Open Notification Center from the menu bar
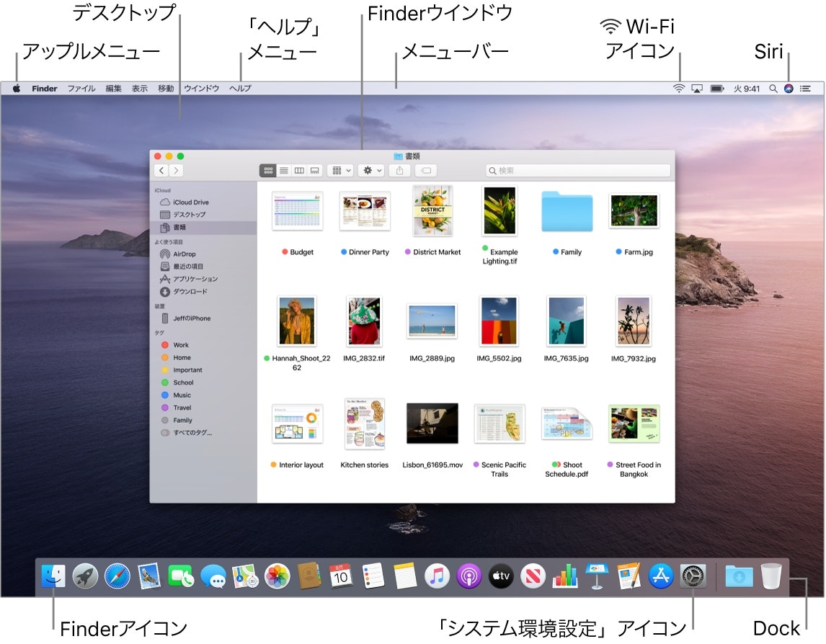The width and height of the screenshot is (826, 644). pyautogui.click(x=805, y=89)
